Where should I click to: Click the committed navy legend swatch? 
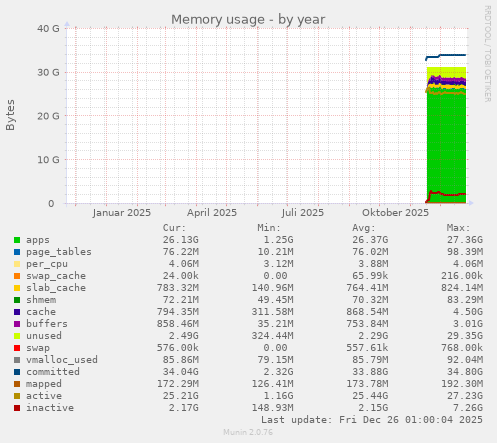click(x=17, y=372)
